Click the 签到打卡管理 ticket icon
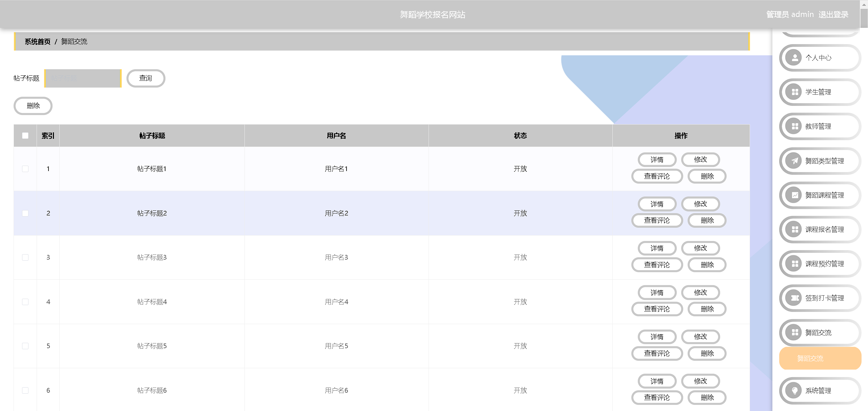 pyautogui.click(x=794, y=298)
